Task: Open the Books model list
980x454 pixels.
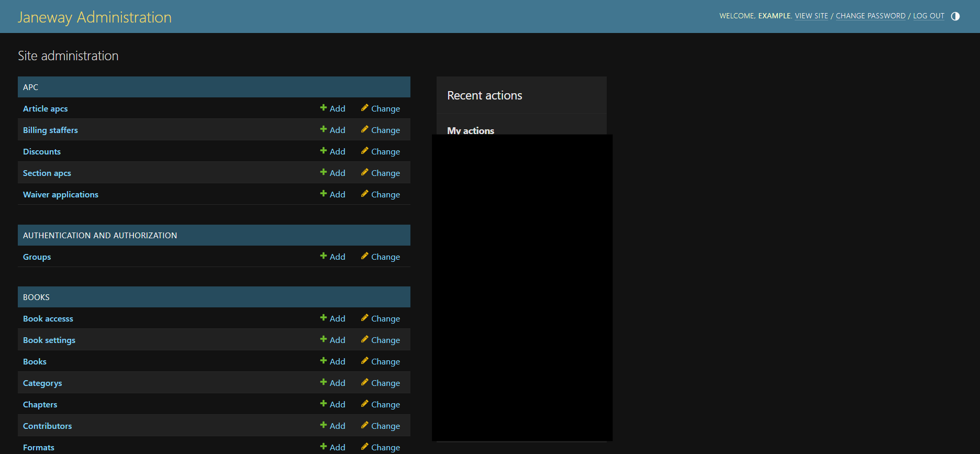Action: point(35,361)
